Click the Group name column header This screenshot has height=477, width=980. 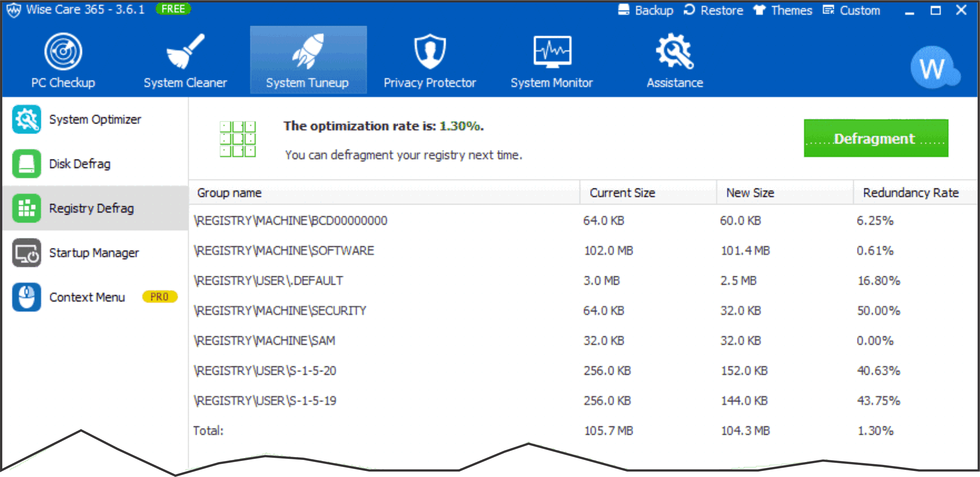(x=384, y=193)
